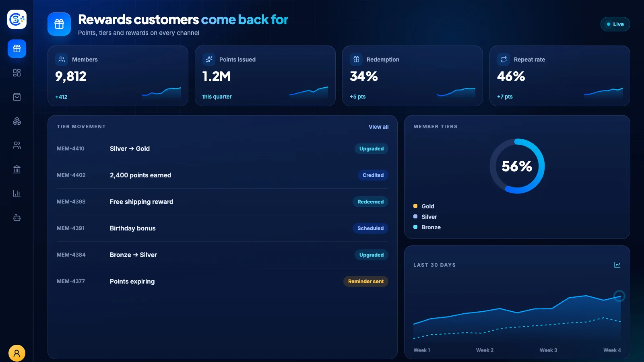Click the Live status badge
644x362 pixels.
(x=615, y=24)
